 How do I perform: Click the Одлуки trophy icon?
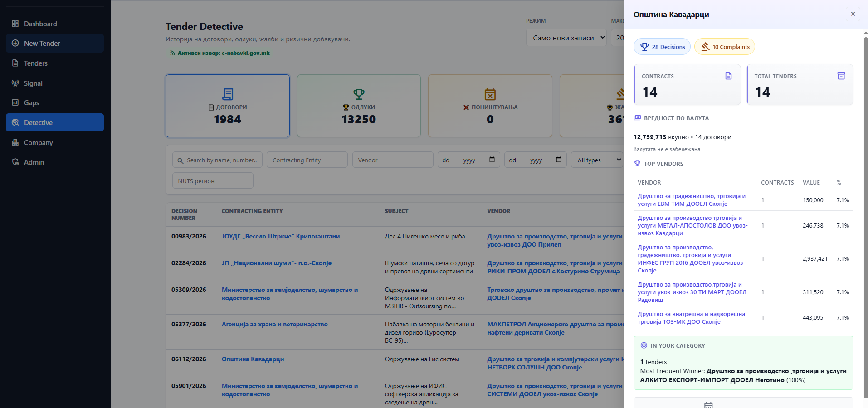click(x=359, y=94)
